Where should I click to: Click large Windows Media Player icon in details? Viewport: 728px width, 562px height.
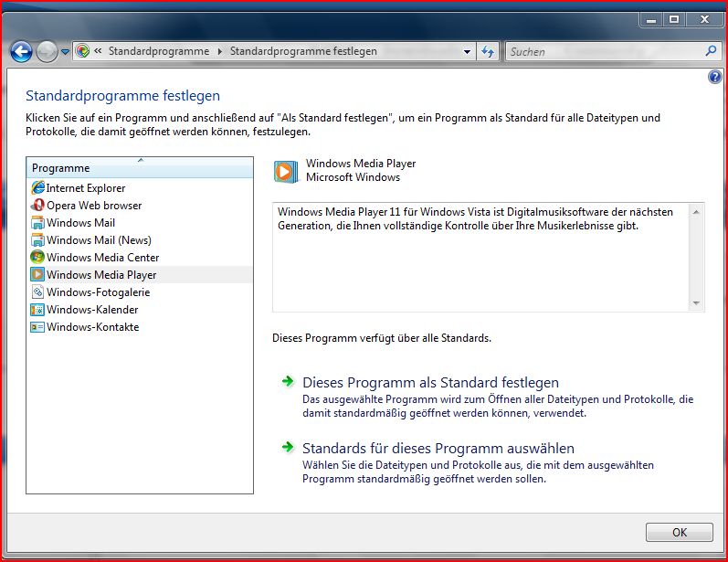tap(286, 172)
